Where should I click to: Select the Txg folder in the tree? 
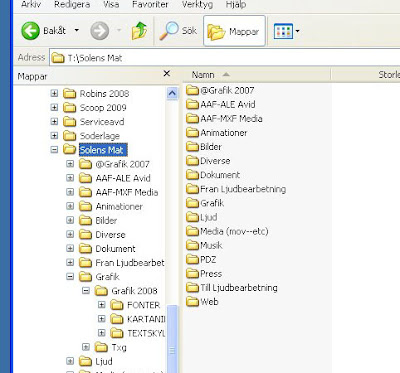(119, 347)
